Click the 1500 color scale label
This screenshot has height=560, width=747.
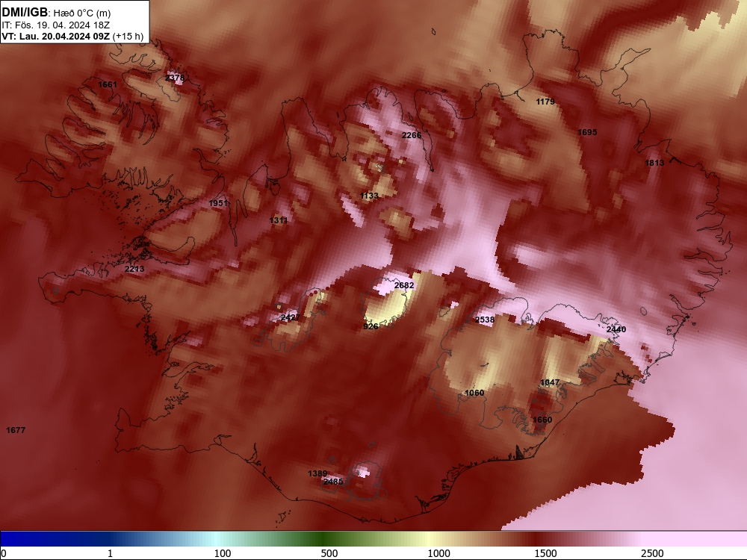(545, 553)
